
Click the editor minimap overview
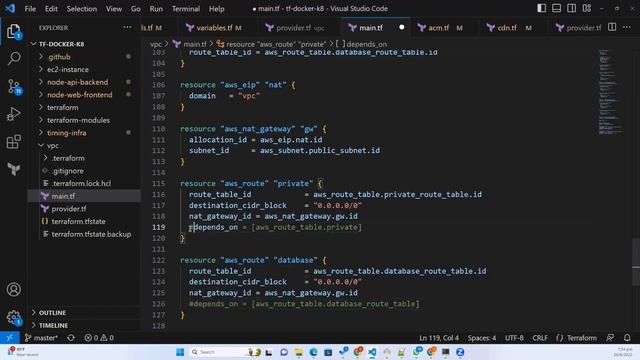point(611,92)
